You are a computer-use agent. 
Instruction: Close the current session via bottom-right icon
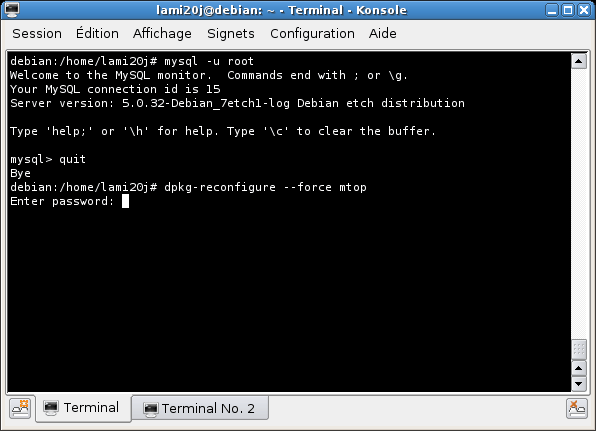click(x=577, y=408)
